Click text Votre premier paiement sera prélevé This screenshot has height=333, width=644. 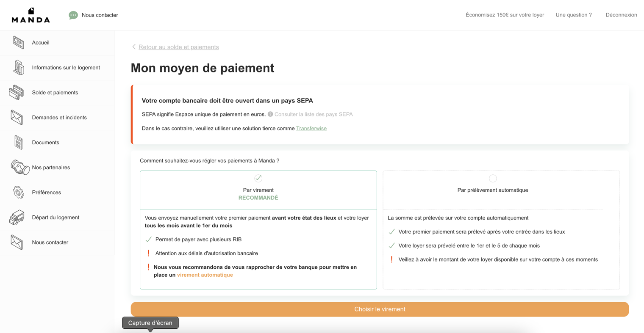[x=482, y=232]
